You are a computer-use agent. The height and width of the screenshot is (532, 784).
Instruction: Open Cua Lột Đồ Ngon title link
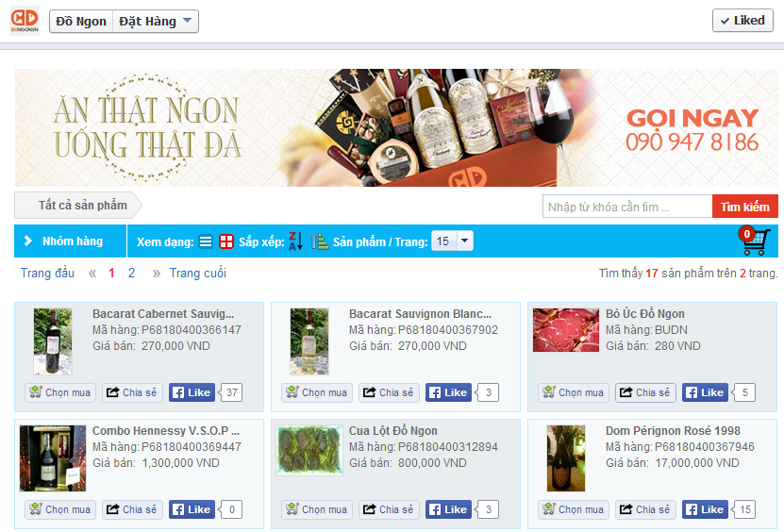coord(393,431)
